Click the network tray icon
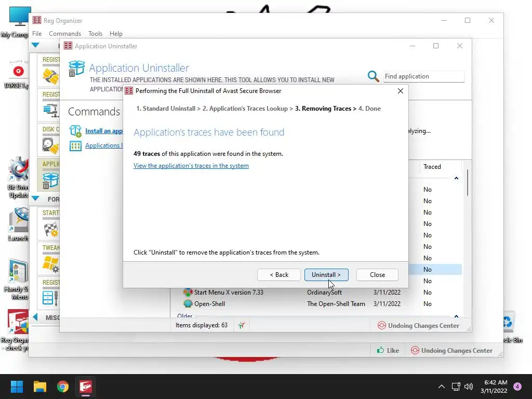This screenshot has width=532, height=399. 456,387
